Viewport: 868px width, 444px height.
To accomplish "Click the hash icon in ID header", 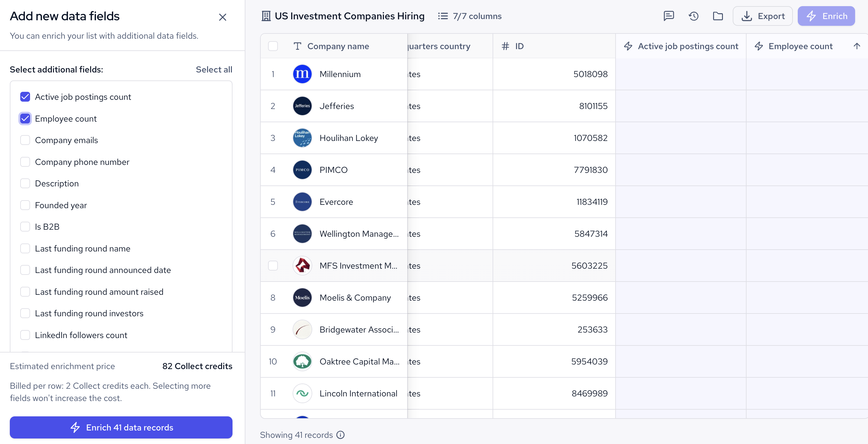I will point(505,46).
